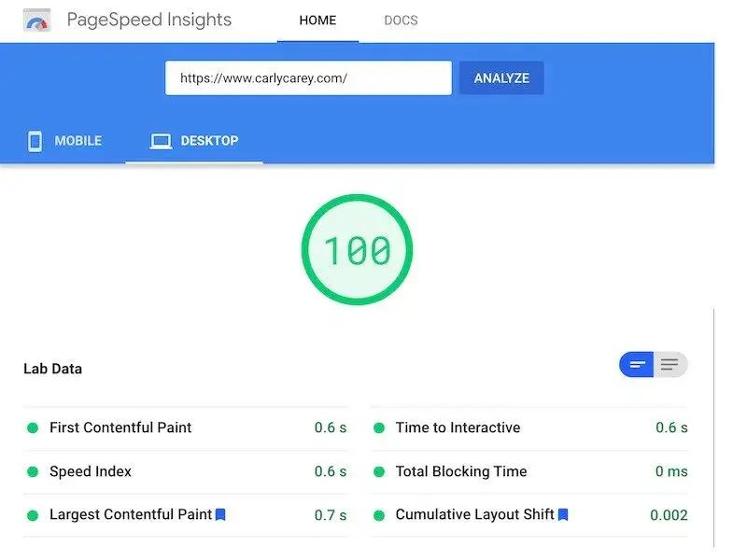Select the compact view toggle in Lab Data

pos(637,365)
